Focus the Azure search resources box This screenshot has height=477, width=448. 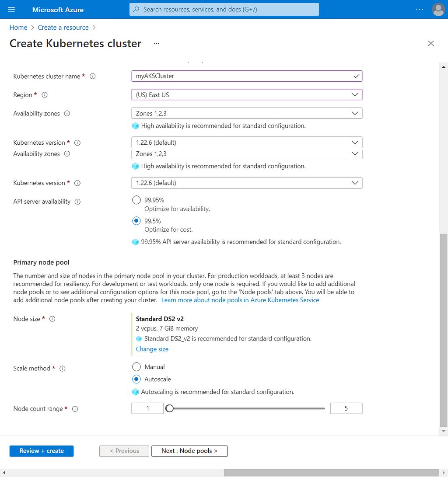pos(224,10)
